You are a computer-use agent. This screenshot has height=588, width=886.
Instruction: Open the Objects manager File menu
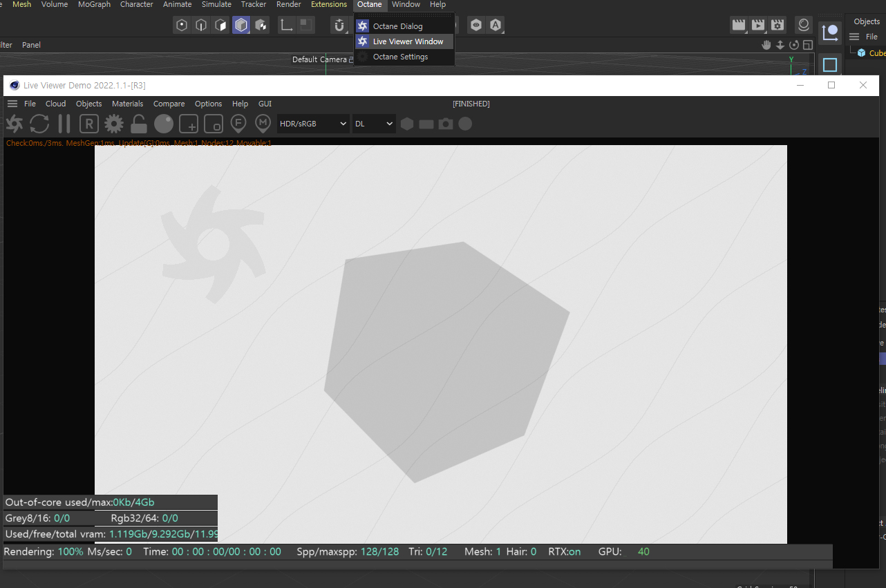(871, 37)
